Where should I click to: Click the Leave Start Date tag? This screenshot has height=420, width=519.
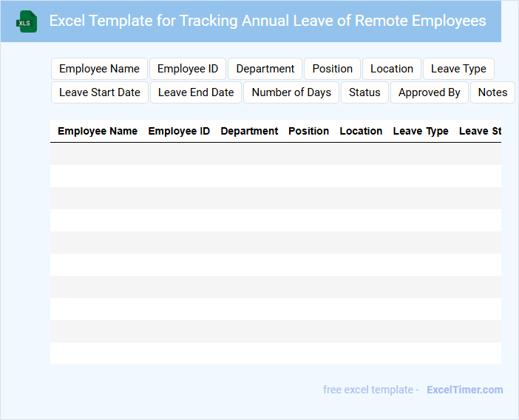[x=100, y=92]
